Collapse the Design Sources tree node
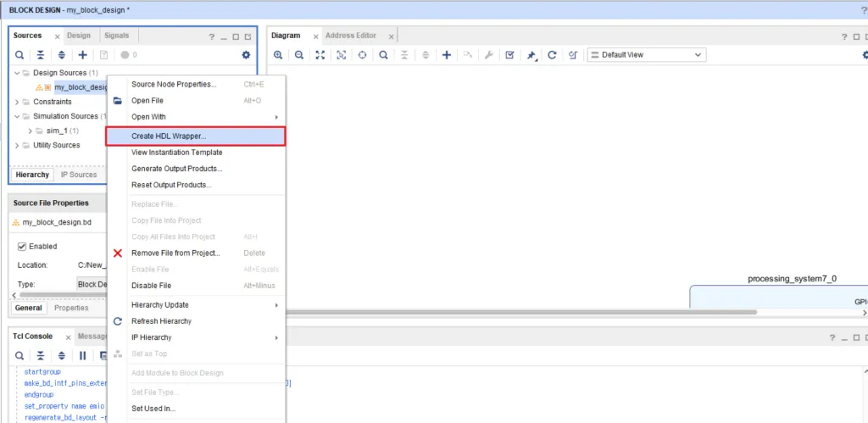This screenshot has height=423, width=868. pos(17,73)
